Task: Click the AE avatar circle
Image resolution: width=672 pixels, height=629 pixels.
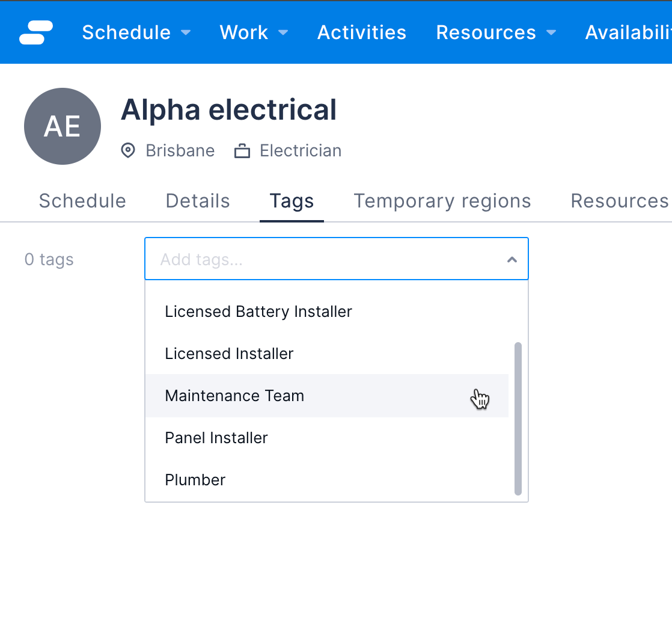Action: (62, 126)
